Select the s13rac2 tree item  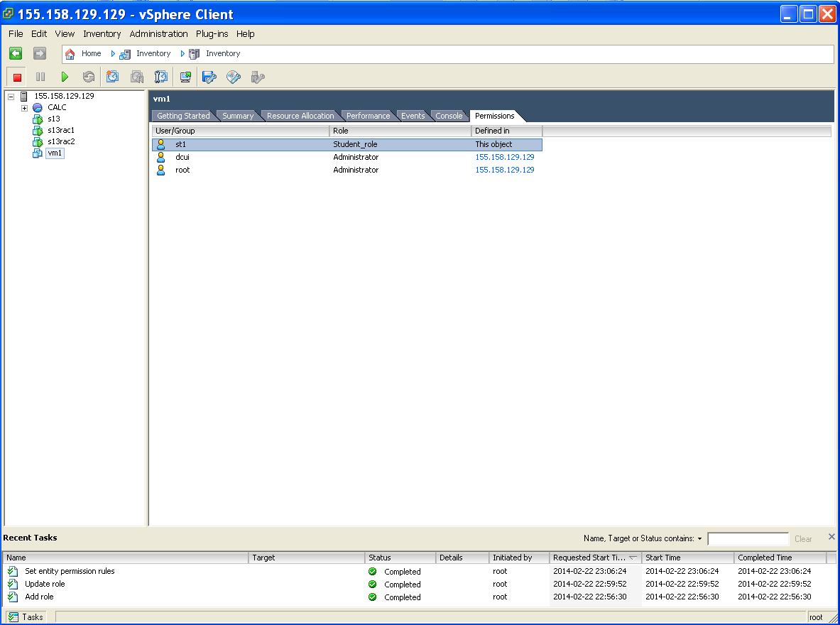pos(61,142)
